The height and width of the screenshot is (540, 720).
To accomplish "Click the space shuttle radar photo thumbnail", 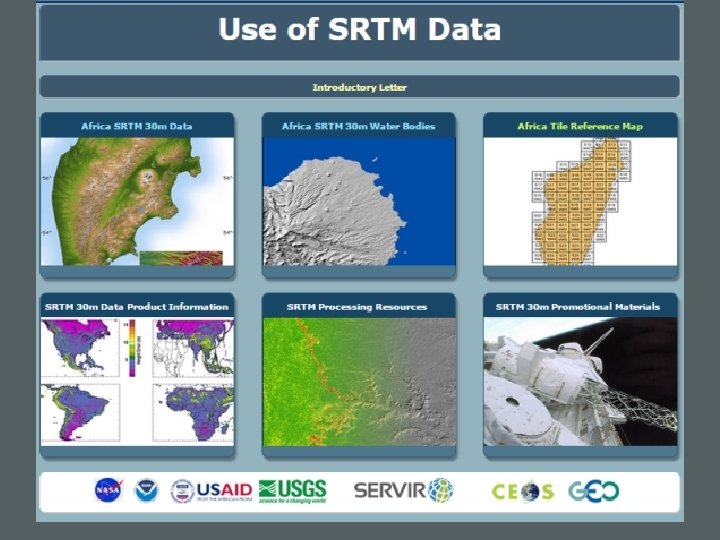I will (580, 382).
